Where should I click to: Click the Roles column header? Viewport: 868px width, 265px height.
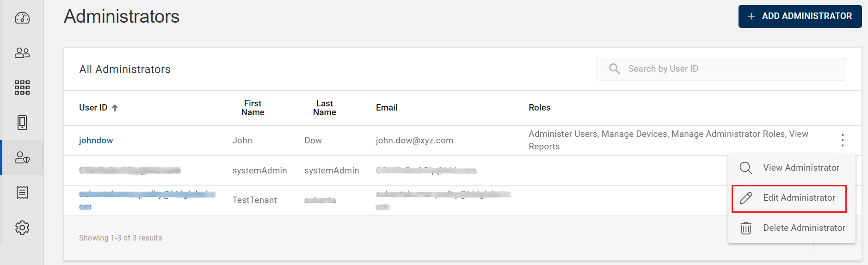539,108
